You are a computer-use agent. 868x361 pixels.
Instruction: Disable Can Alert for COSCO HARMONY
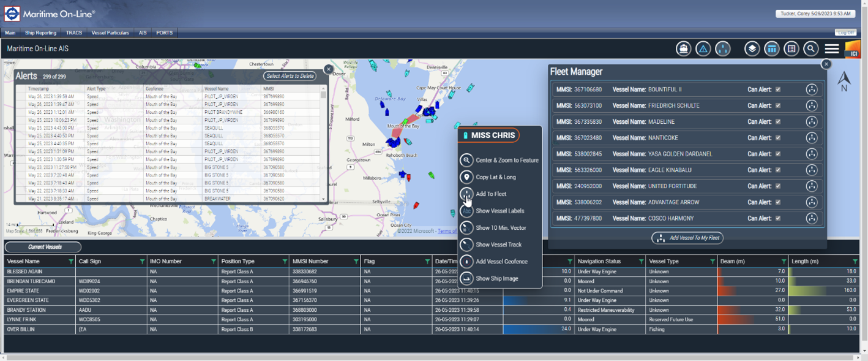click(x=778, y=218)
